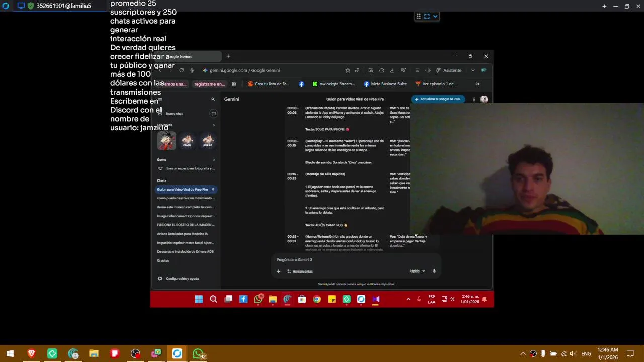Viewport: 644px width, 362px height.
Task: Start a Nuevo chat in Gemini
Action: click(174, 114)
